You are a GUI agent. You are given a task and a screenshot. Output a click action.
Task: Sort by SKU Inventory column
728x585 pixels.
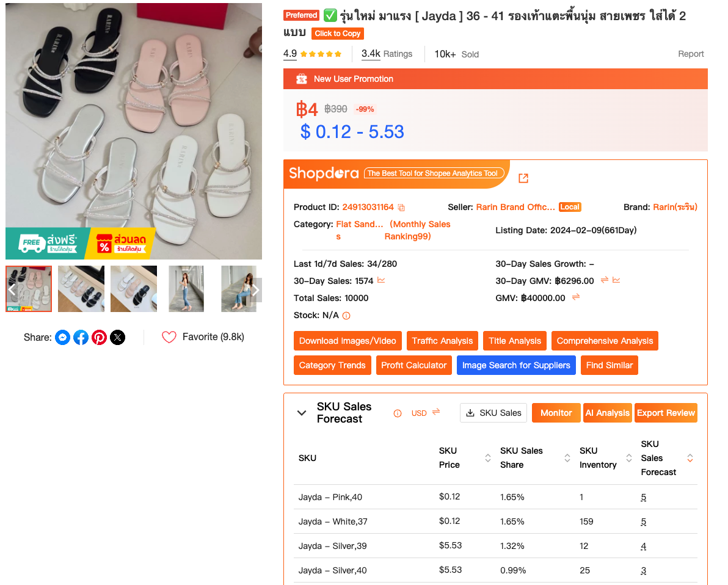(x=629, y=458)
